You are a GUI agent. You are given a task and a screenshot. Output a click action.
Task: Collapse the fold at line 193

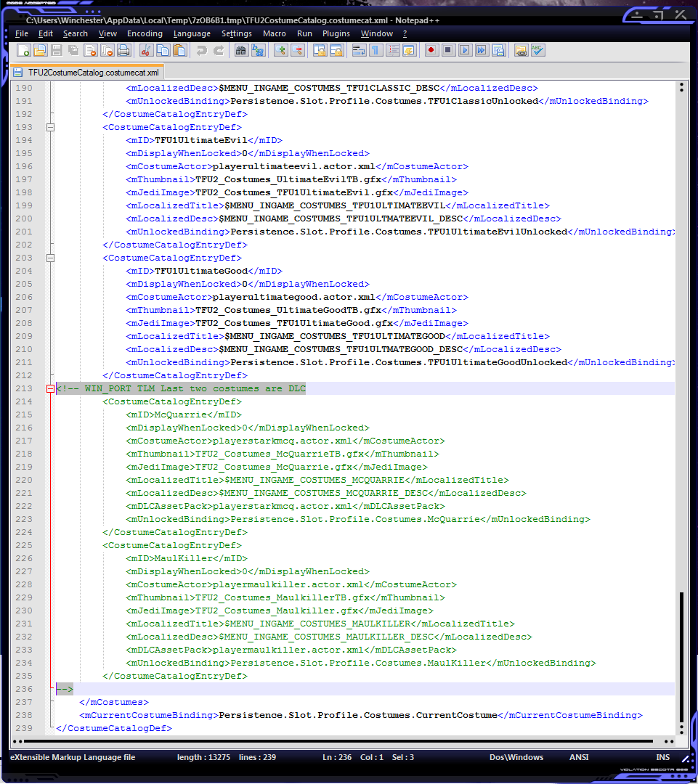coord(51,128)
